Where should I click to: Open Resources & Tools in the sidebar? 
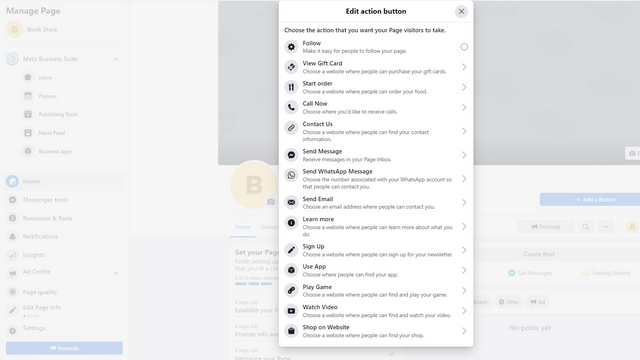pyautogui.click(x=47, y=218)
